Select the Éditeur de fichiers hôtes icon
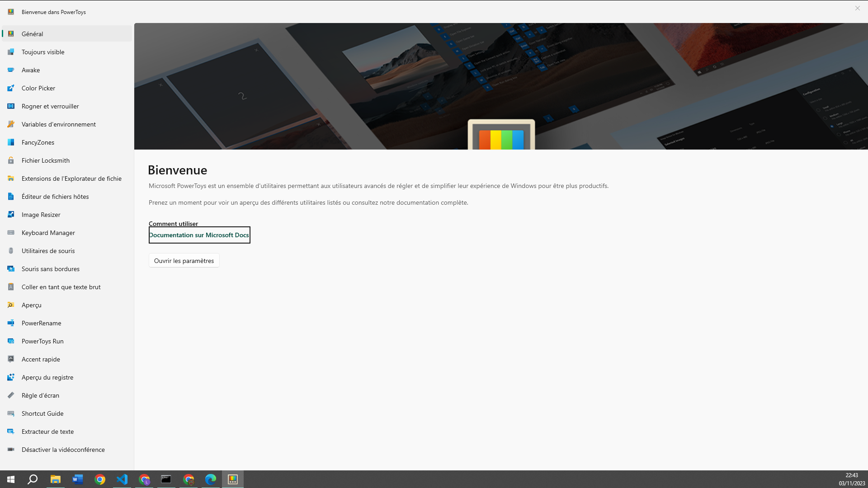Viewport: 868px width, 488px height. pos(11,197)
